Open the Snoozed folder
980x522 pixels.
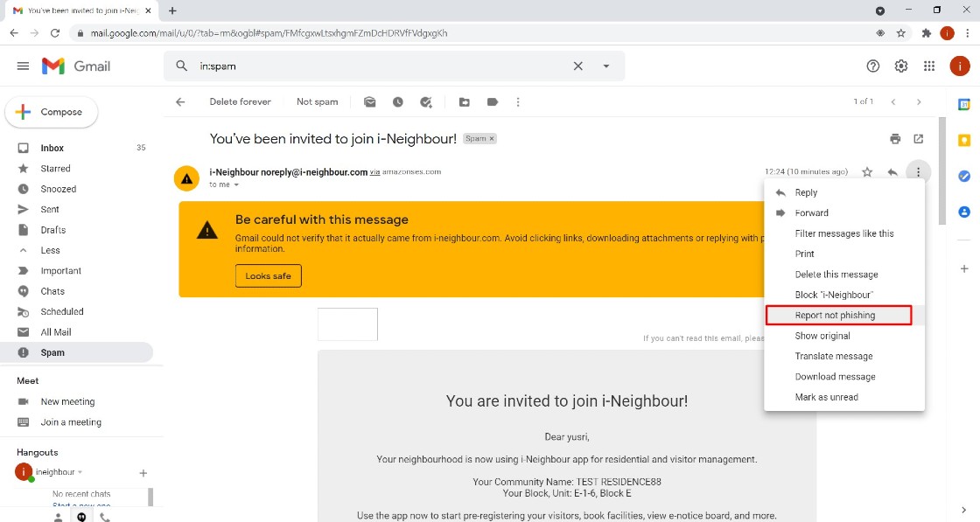pos(76,189)
